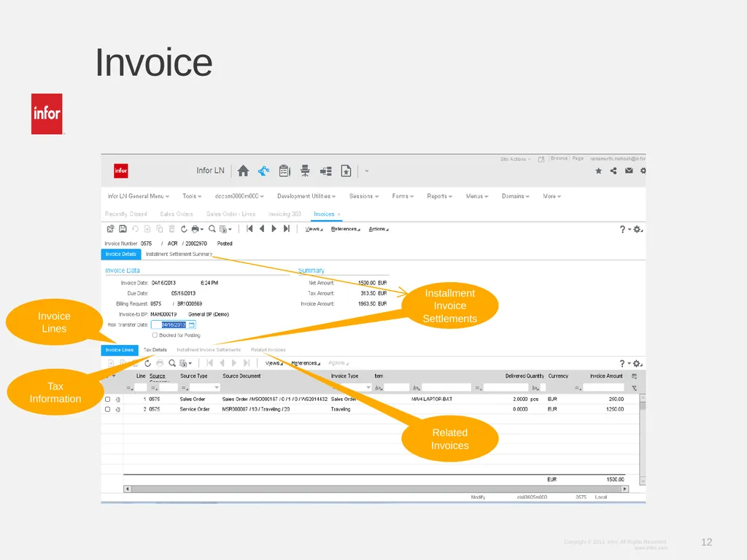The width and height of the screenshot is (747, 560).
Task: Click the Sales Order - Lines tab
Action: (x=231, y=214)
